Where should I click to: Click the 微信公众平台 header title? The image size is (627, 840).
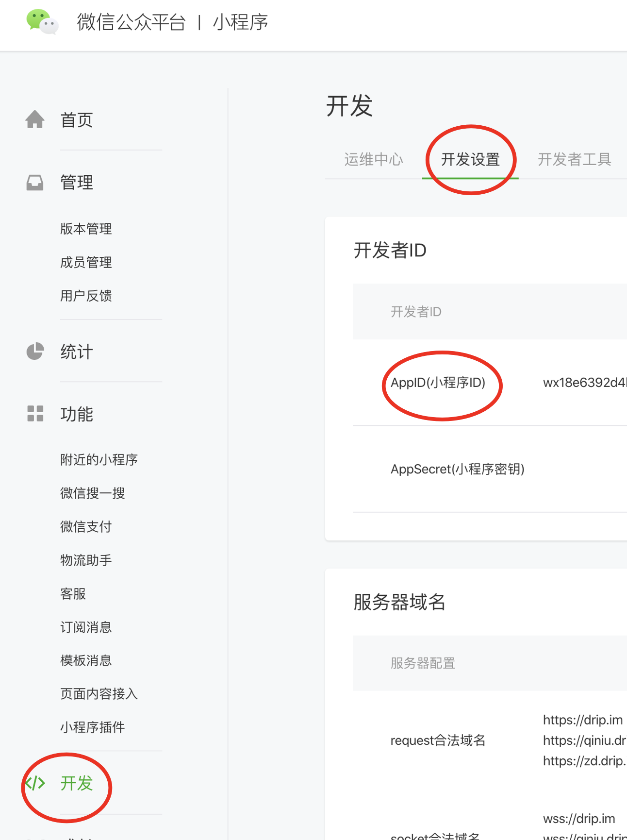click(131, 22)
